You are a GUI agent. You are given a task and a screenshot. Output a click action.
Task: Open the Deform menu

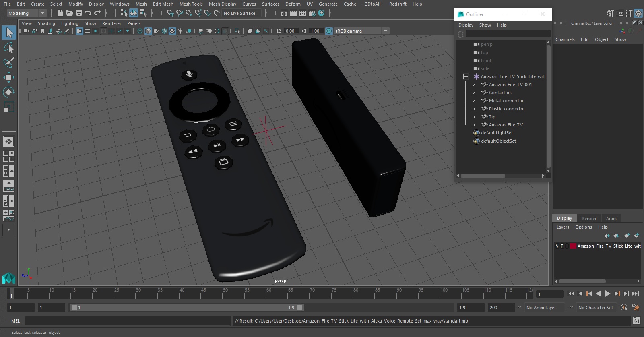[293, 4]
